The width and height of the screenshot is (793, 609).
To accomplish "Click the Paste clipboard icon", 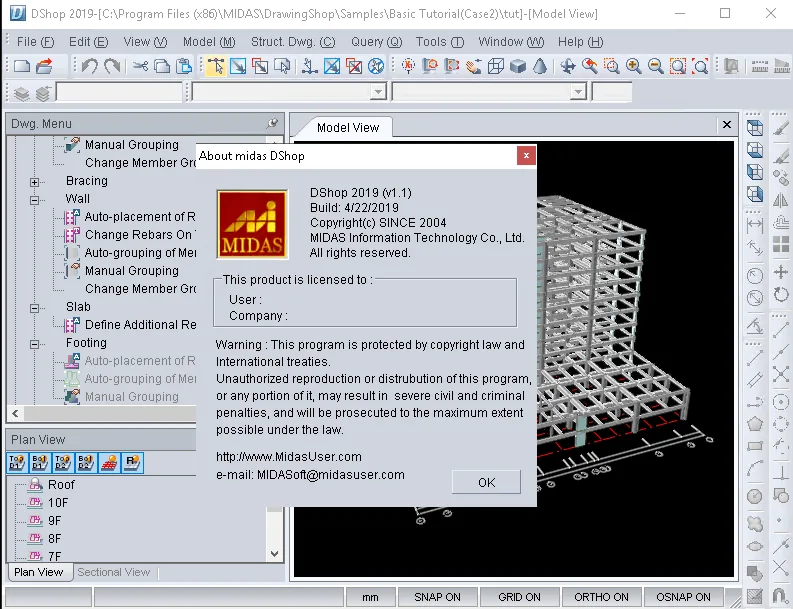I will pos(184,66).
